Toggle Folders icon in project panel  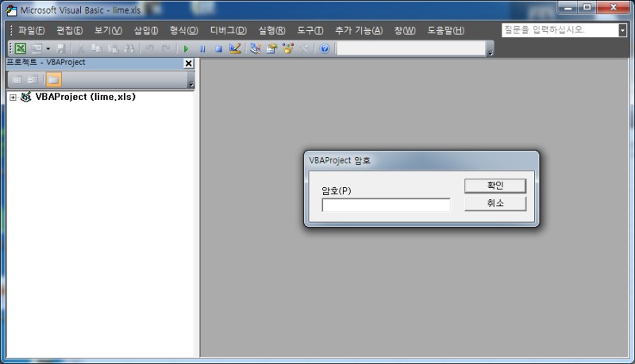53,79
